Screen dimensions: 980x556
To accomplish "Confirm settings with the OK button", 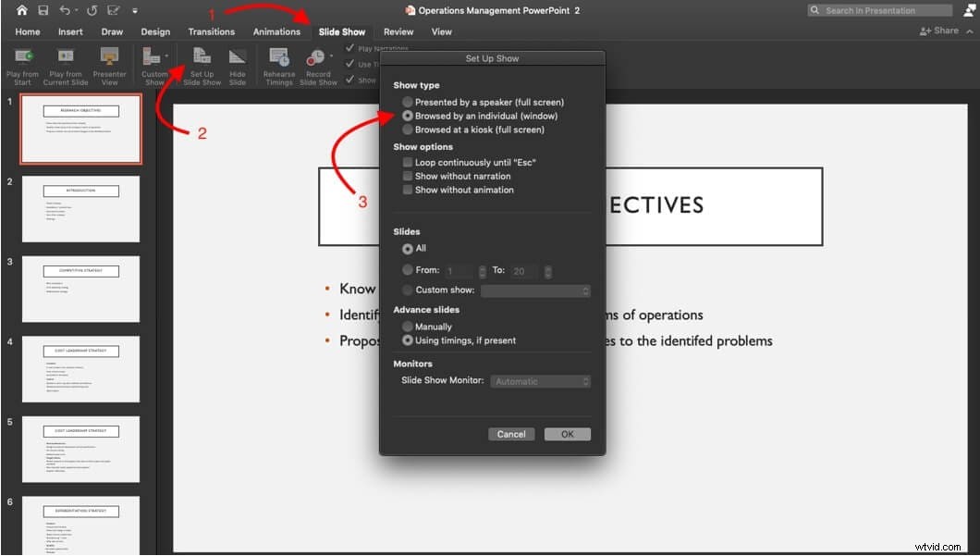I will click(567, 434).
